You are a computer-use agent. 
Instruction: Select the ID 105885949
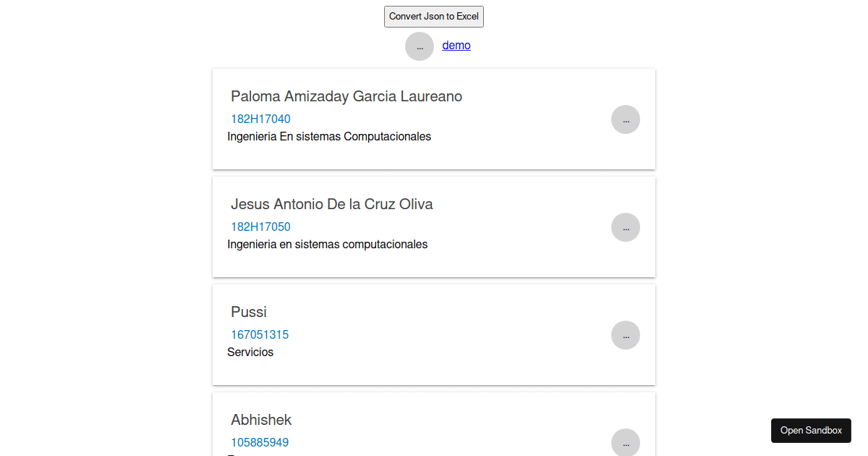pyautogui.click(x=260, y=443)
